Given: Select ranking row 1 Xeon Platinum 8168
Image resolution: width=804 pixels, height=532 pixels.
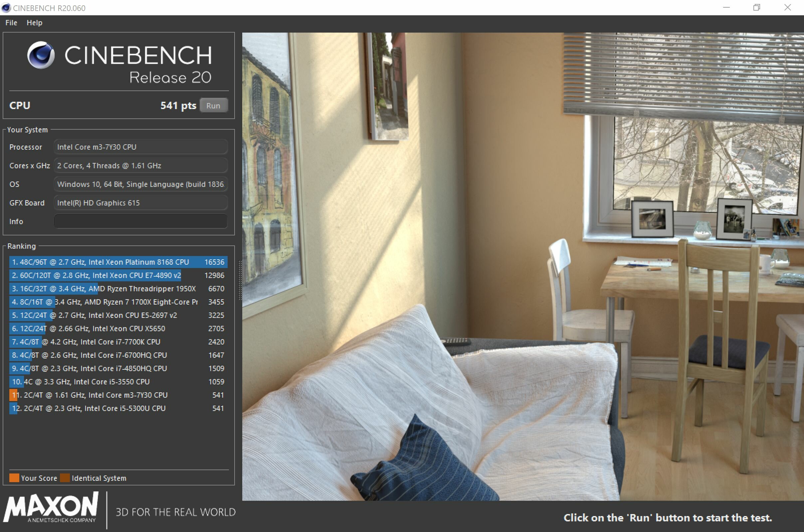Looking at the screenshot, I should tap(118, 262).
